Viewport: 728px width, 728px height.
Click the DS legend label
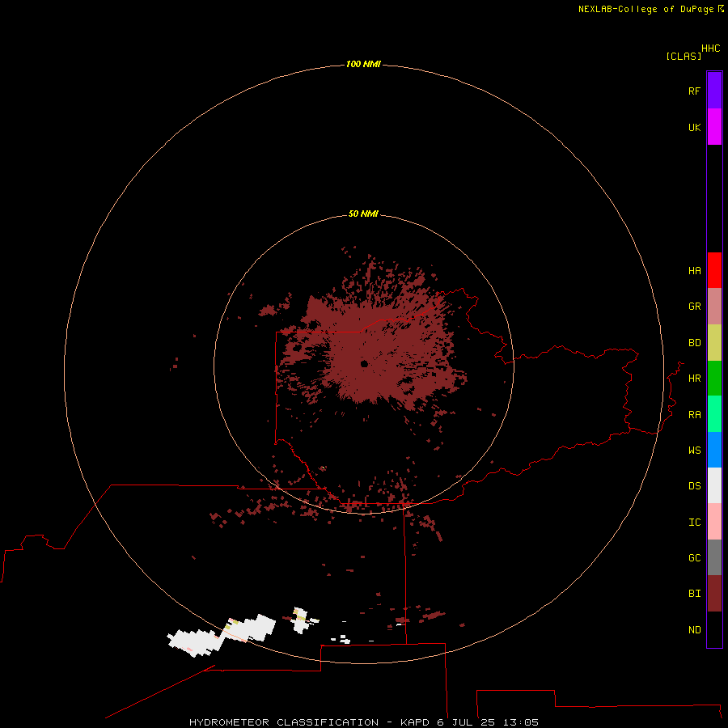click(x=694, y=486)
